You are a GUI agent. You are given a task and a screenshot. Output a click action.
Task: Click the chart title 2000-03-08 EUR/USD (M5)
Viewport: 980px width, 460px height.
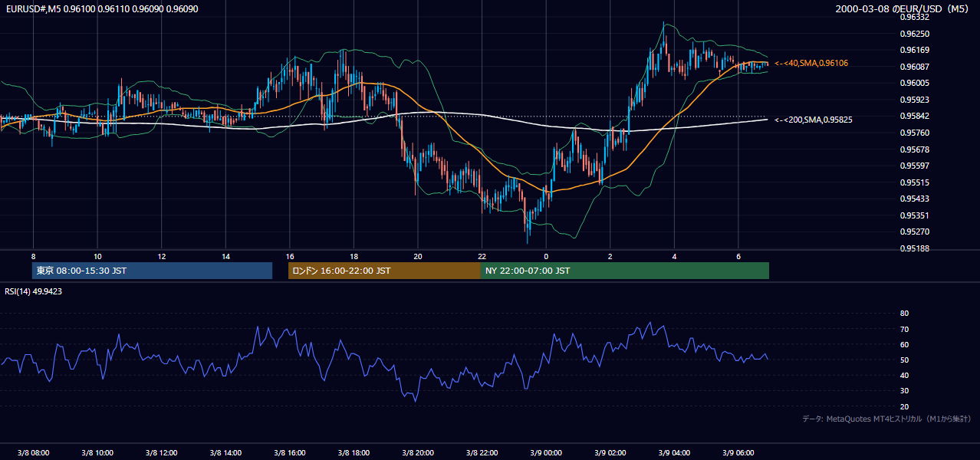click(903, 8)
